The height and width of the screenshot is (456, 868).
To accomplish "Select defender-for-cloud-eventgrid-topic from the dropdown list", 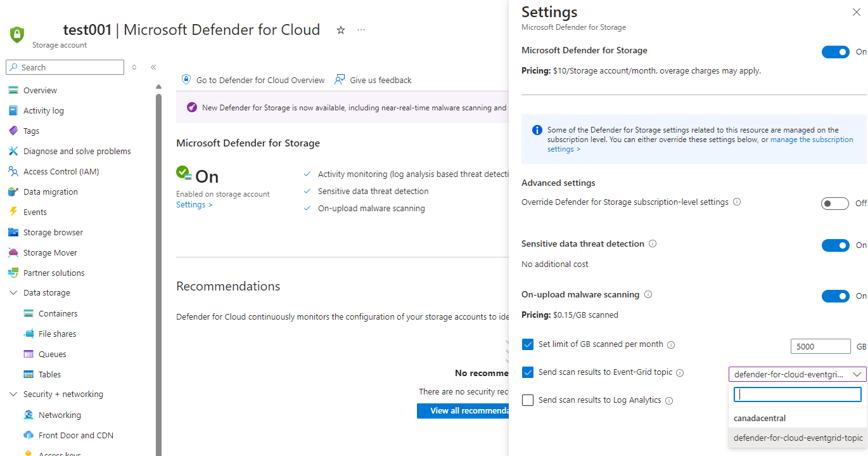I will click(798, 438).
